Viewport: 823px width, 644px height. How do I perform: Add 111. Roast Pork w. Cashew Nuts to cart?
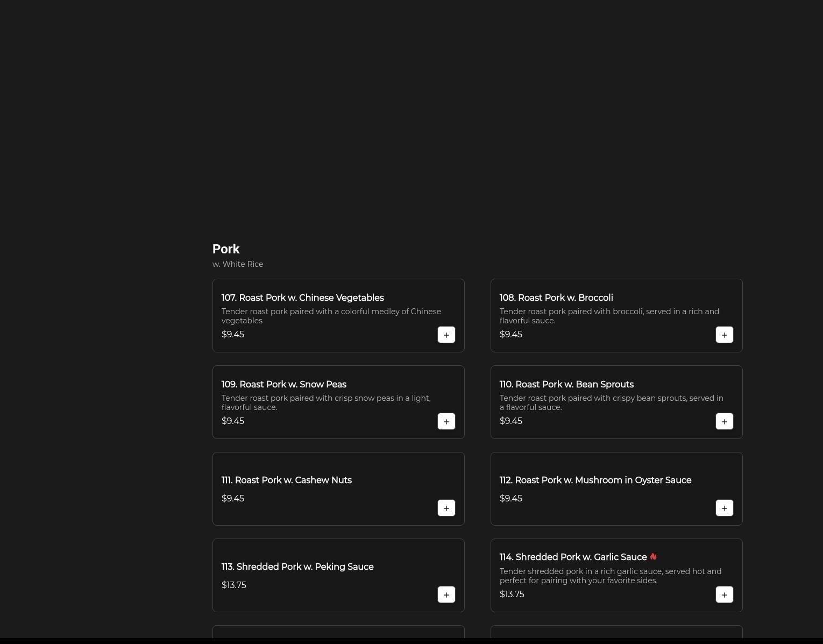(x=446, y=508)
